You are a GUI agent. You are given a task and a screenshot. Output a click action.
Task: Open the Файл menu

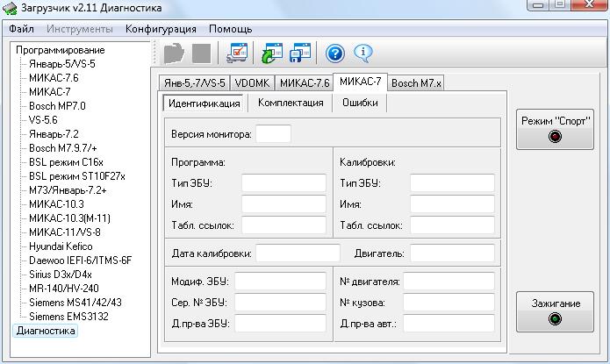tap(21, 29)
